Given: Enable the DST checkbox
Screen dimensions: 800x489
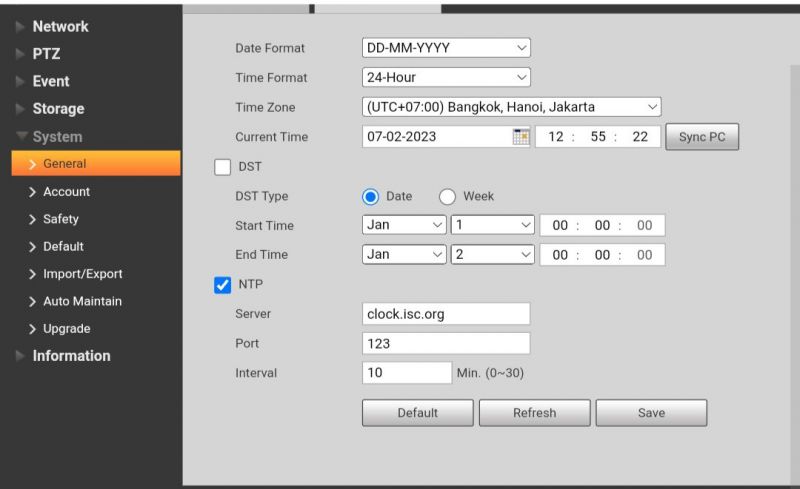Looking at the screenshot, I should 224,167.
